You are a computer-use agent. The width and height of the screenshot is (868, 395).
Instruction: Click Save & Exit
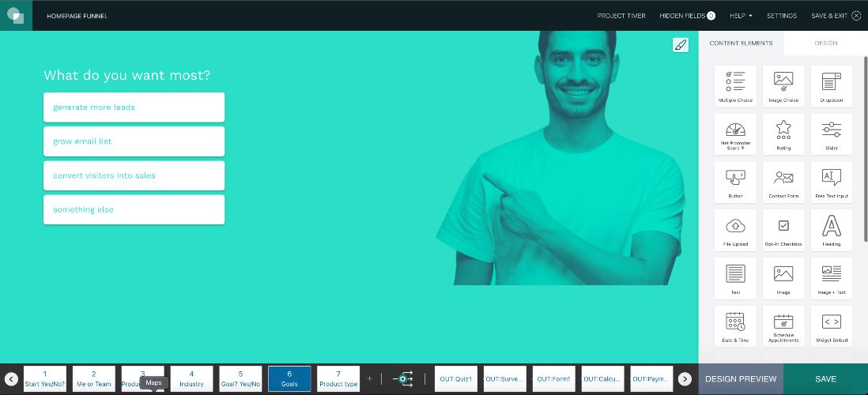836,16
